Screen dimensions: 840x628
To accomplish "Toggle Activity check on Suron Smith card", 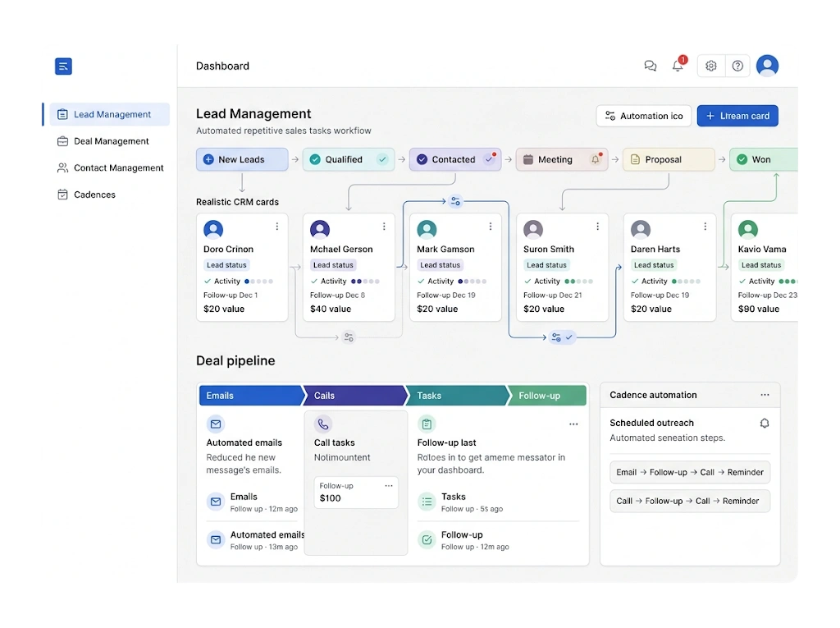I will click(527, 281).
